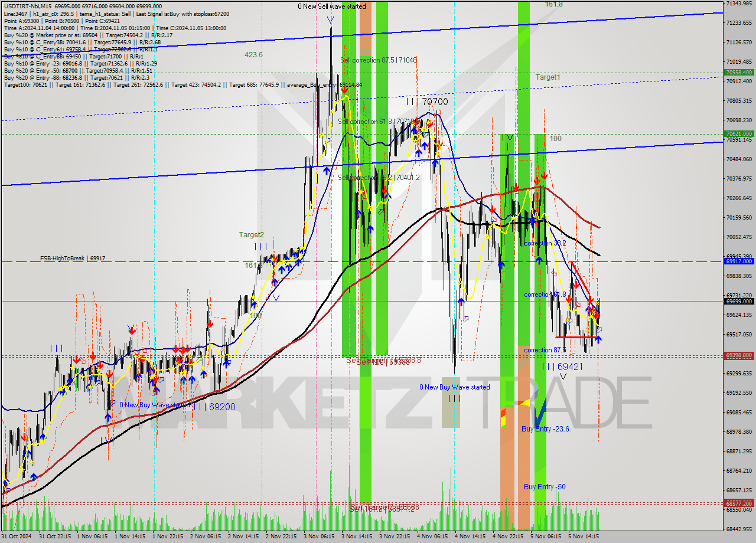
Task: Click the '4 Nov 06:15' time axis label
Action: click(432, 537)
